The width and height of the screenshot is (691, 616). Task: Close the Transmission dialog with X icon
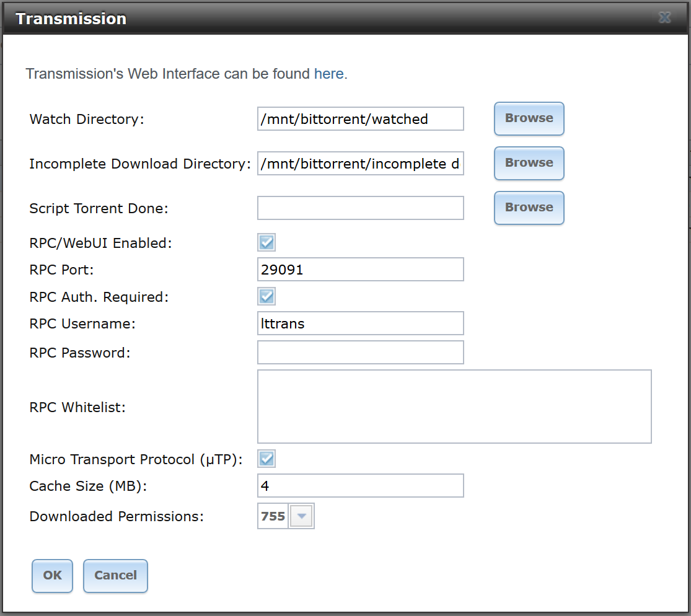664,17
